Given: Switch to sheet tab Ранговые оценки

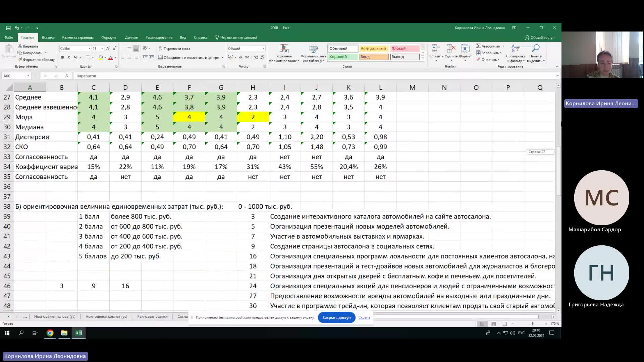Looking at the screenshot, I should pos(152,316).
